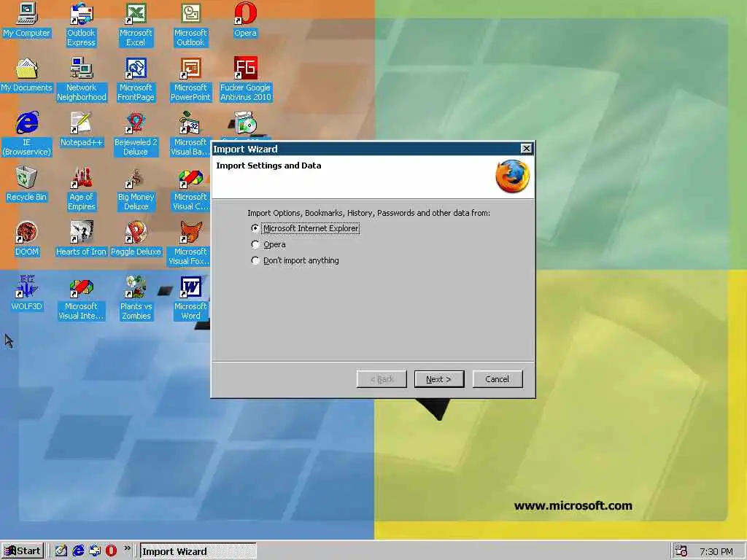Select the Microsoft Visual C++ shortcut
The width and height of the screenshot is (747, 560).
tap(190, 189)
